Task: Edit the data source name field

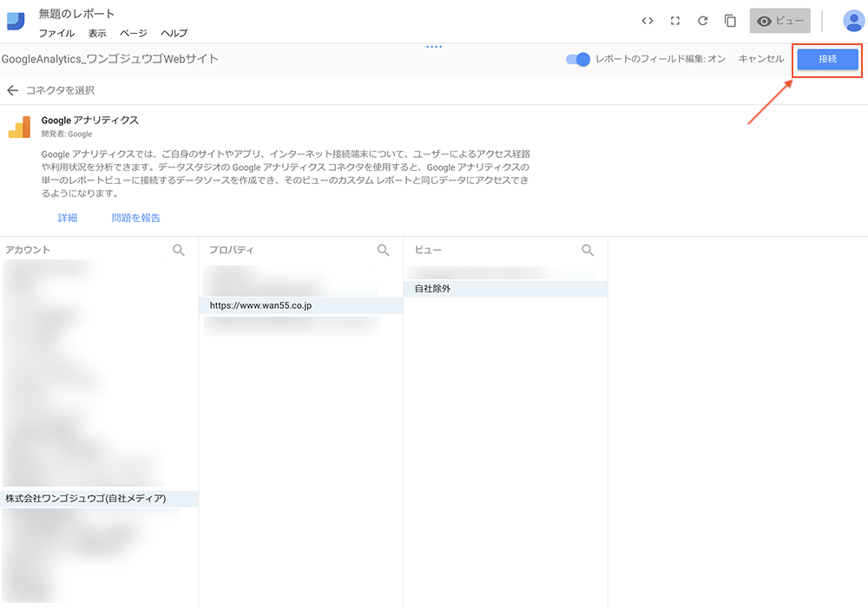Action: coord(110,59)
